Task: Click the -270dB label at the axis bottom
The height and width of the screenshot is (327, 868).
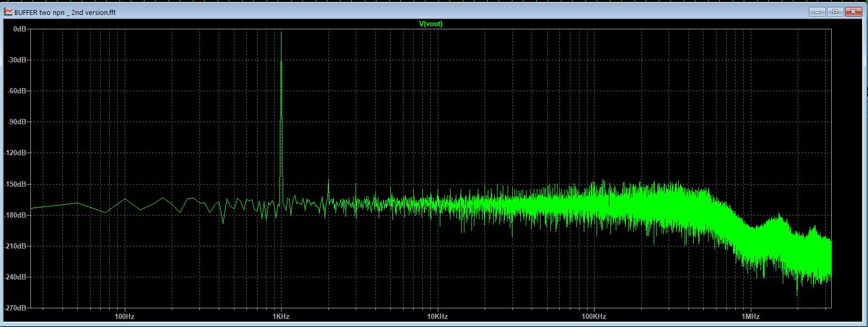Action: tap(15, 308)
